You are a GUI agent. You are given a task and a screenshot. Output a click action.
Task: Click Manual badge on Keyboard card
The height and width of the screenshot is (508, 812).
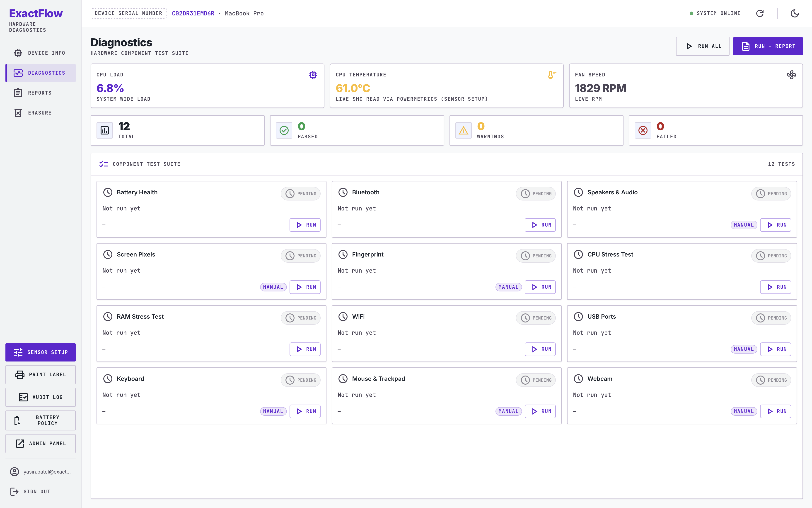tap(273, 411)
